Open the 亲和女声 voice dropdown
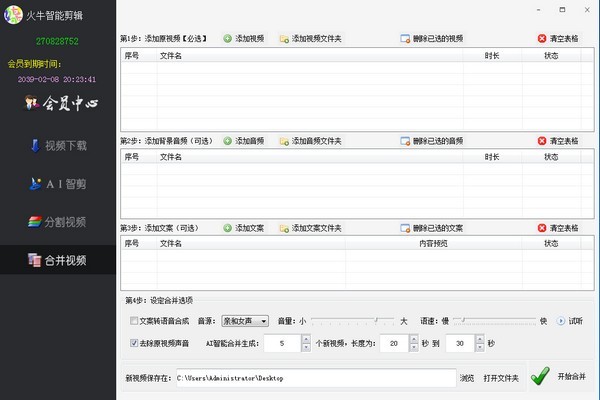Screen dimensions: 600x400 point(245,321)
